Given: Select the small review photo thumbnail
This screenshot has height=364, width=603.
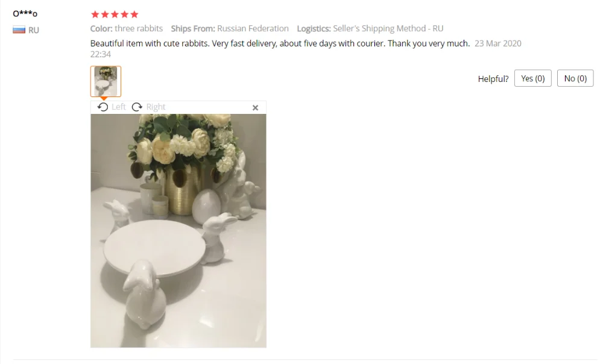Looking at the screenshot, I should [x=106, y=81].
